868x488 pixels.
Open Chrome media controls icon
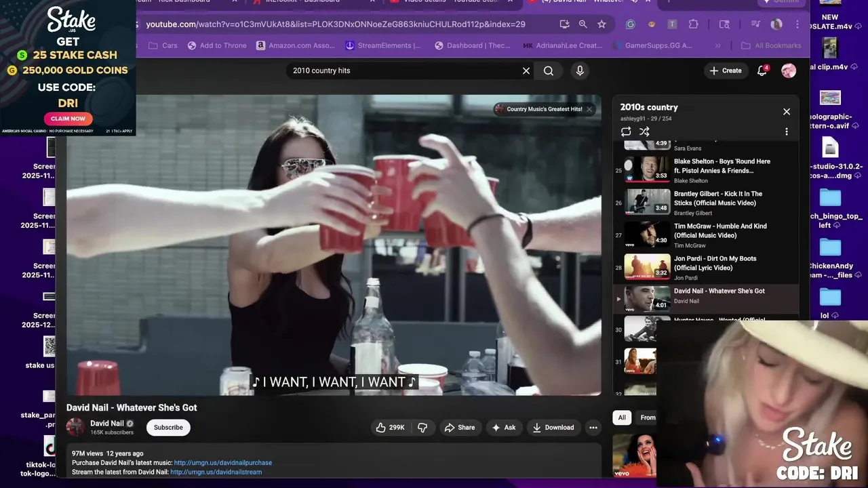click(755, 24)
